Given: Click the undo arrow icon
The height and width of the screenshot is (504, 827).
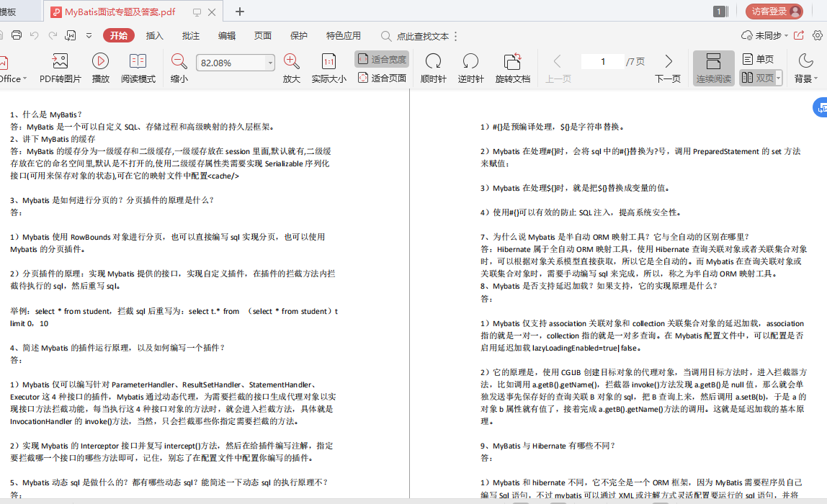Looking at the screenshot, I should pyautogui.click(x=35, y=35).
